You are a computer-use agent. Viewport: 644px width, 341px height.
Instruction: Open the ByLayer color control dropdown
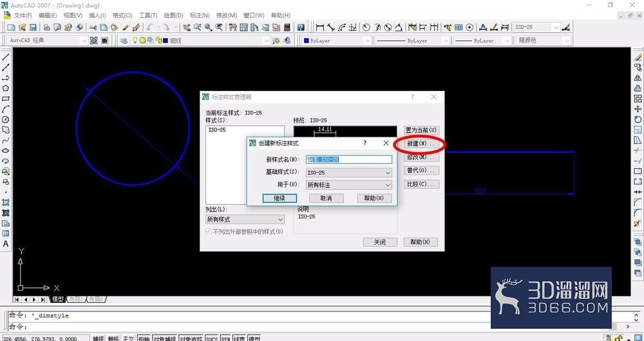(337, 41)
